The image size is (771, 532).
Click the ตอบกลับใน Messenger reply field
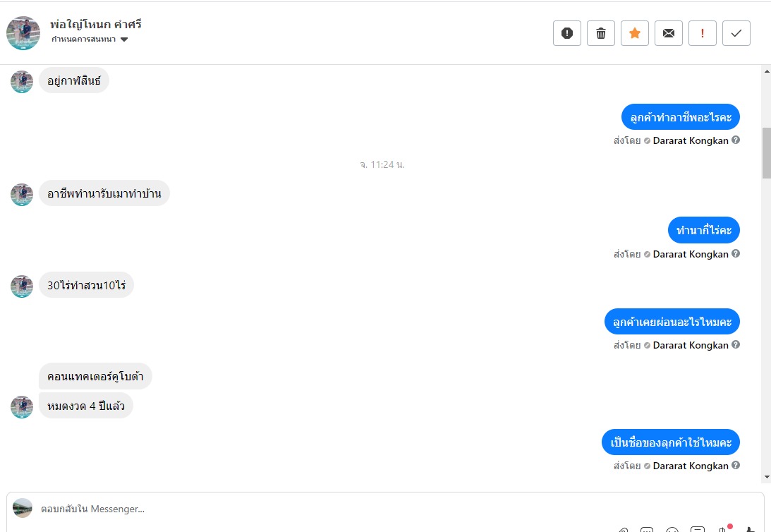click(x=282, y=508)
